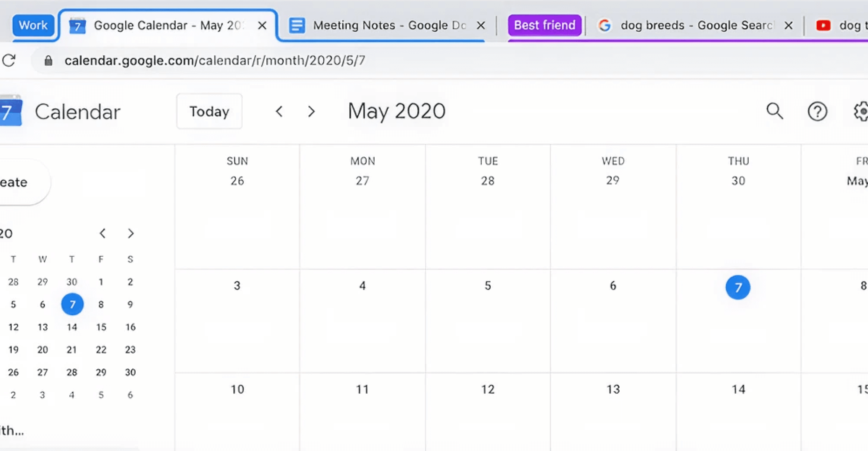Select May 7 in mini calendar

pos(72,304)
